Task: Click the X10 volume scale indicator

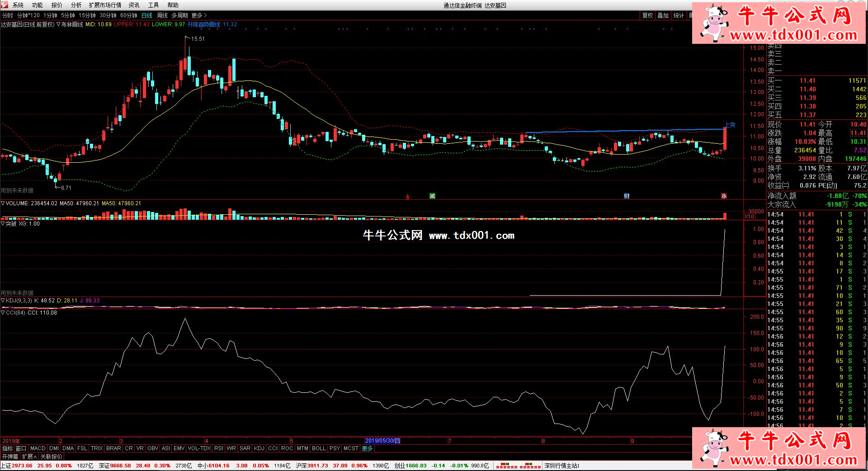Action: 749,217
